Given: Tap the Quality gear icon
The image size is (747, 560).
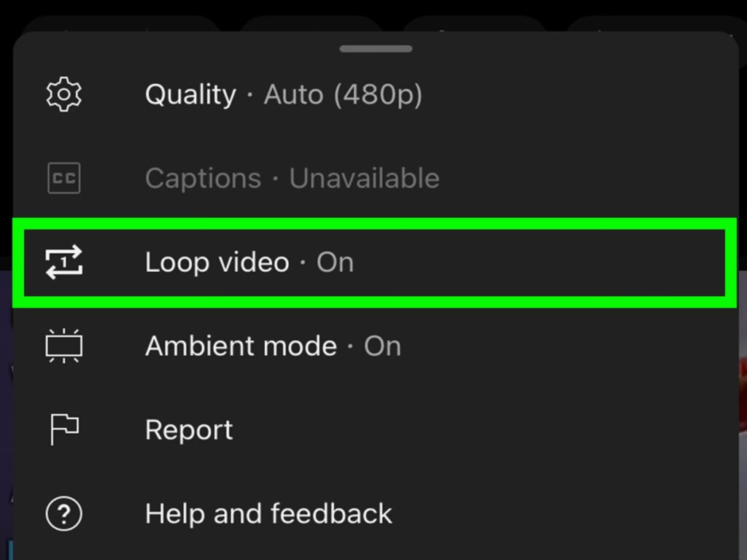Looking at the screenshot, I should 64,95.
